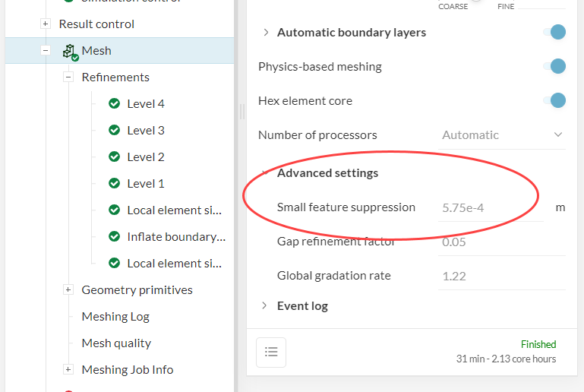584x392 pixels.
Task: Disable Physics-based meshing toggle
Action: (555, 66)
